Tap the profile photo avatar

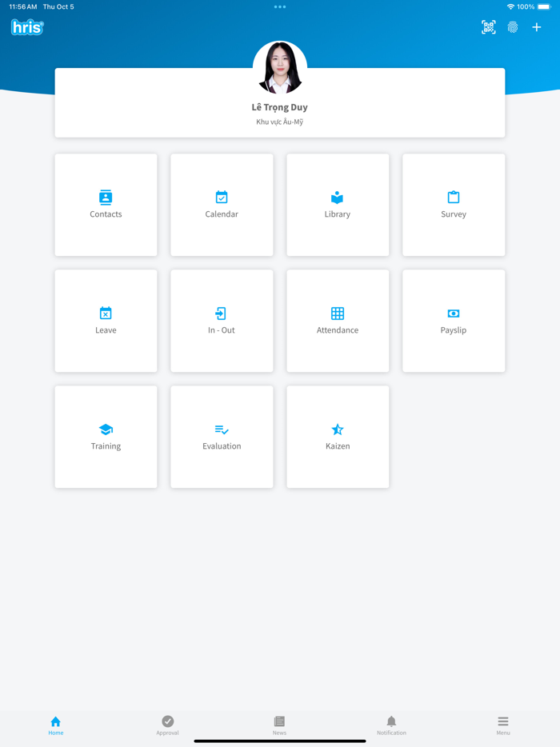pyautogui.click(x=280, y=67)
